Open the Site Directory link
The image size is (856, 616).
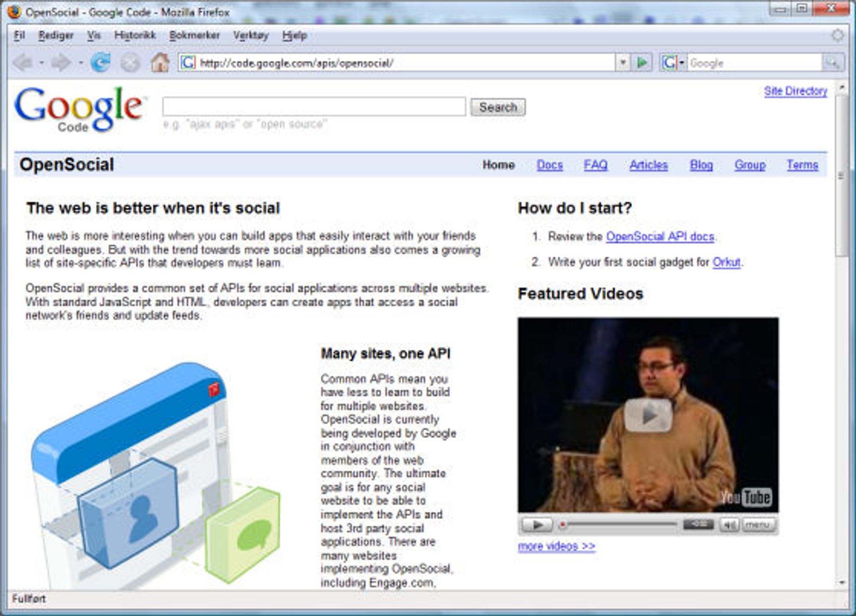(x=795, y=91)
